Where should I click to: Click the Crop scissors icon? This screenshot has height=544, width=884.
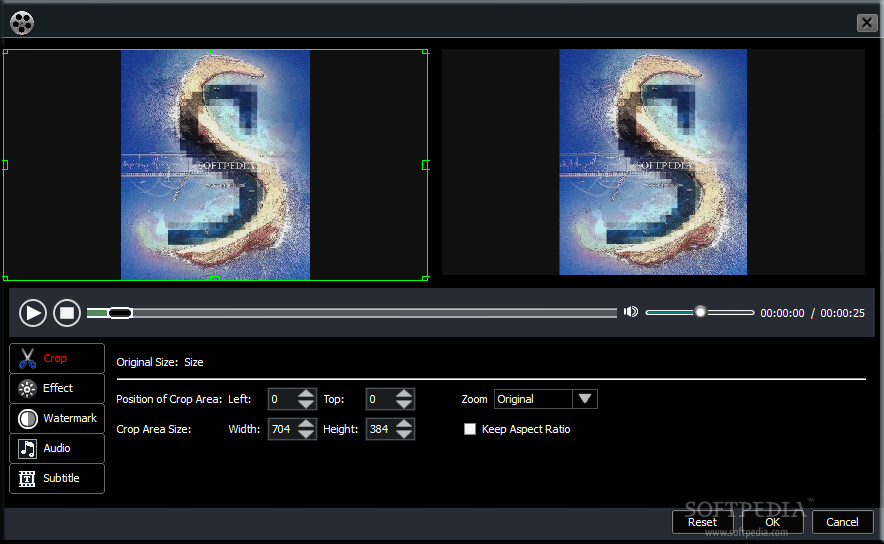[27, 359]
